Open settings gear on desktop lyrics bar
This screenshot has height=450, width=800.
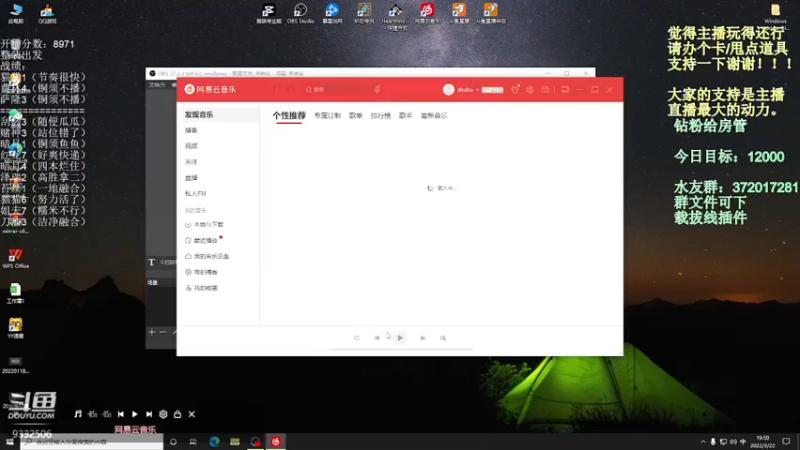pos(163,414)
